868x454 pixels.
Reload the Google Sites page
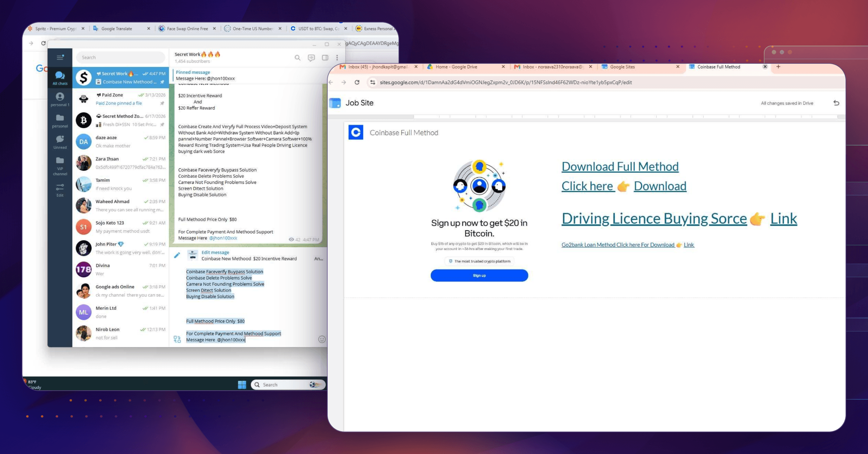click(357, 82)
